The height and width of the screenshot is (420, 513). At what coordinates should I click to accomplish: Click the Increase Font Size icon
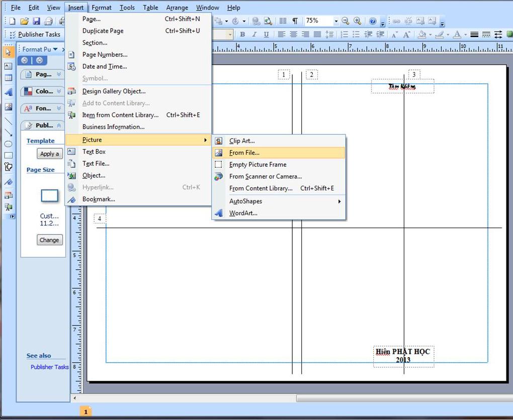click(x=406, y=34)
